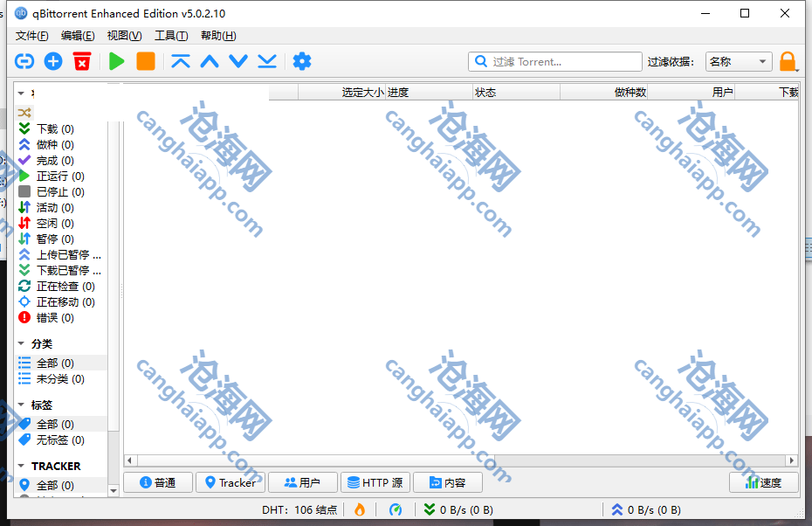The image size is (812, 526).
Task: Click the orange lock icon
Action: pos(788,61)
